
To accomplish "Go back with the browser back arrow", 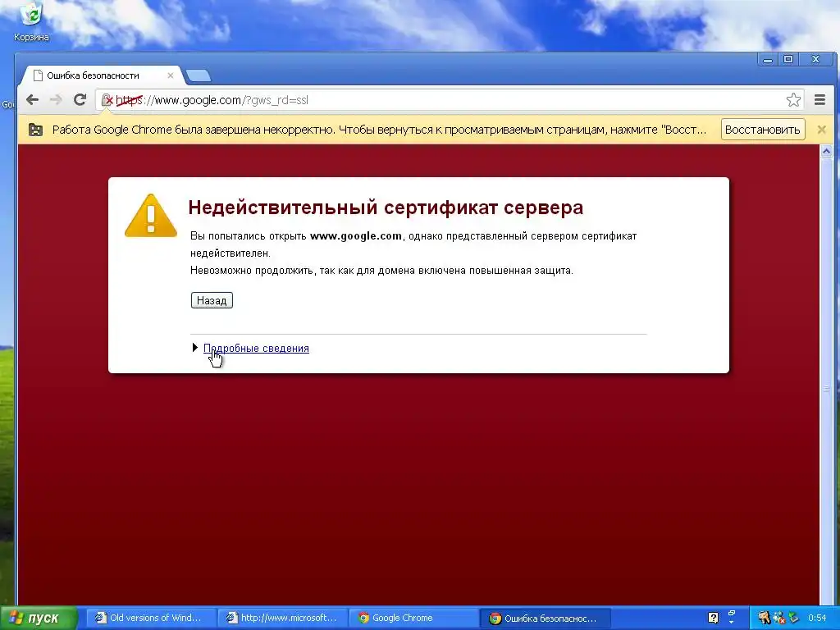I will click(33, 99).
